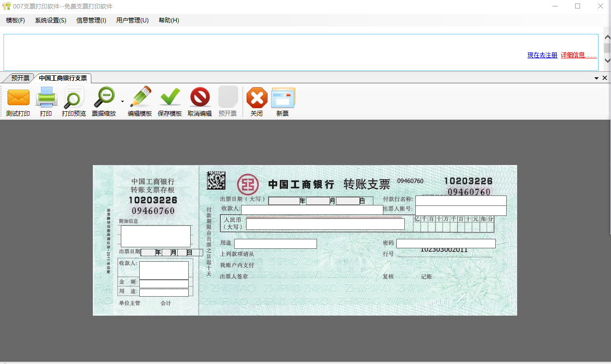Click the 测试打印 envelope icon
Viewport: 611px width, 364px height.
[18, 97]
